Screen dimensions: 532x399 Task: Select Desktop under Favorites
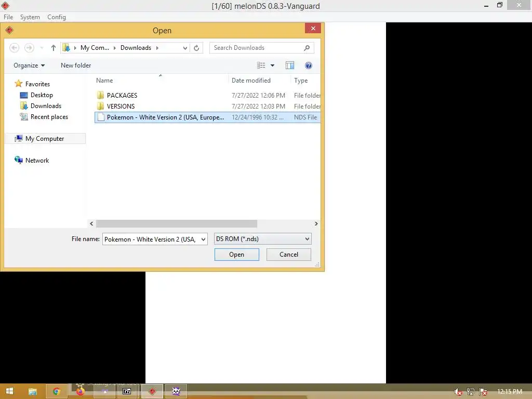(x=36, y=95)
